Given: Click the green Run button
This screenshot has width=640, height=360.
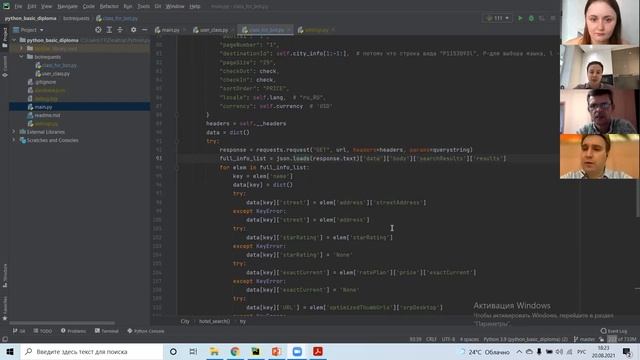Looking at the screenshot, I should point(520,18).
